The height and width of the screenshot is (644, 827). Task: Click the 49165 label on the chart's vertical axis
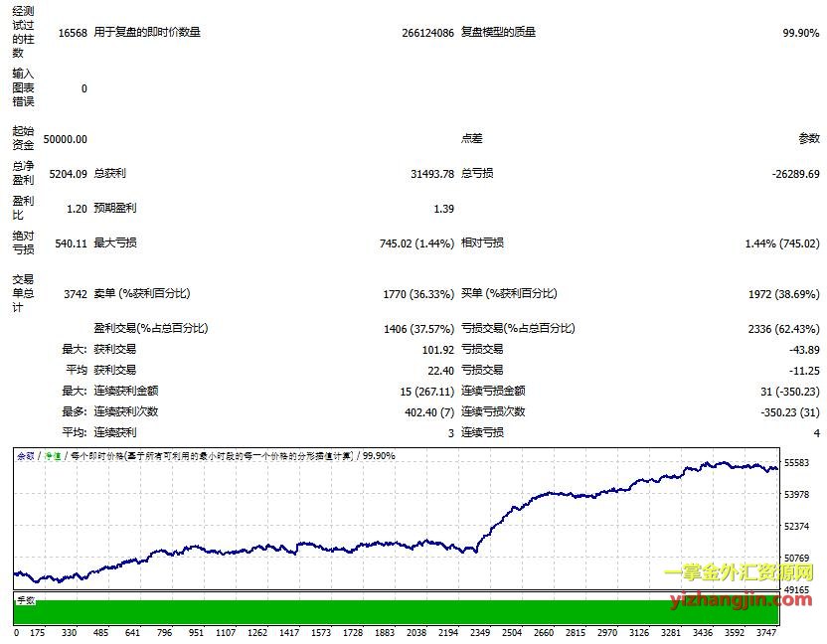click(x=798, y=589)
